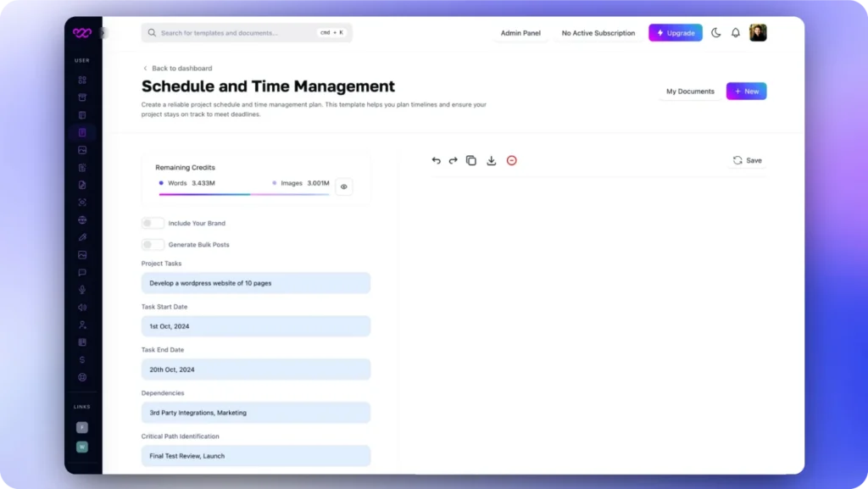The width and height of the screenshot is (868, 489).
Task: Toggle the Include Your Brand switch
Action: (x=153, y=223)
